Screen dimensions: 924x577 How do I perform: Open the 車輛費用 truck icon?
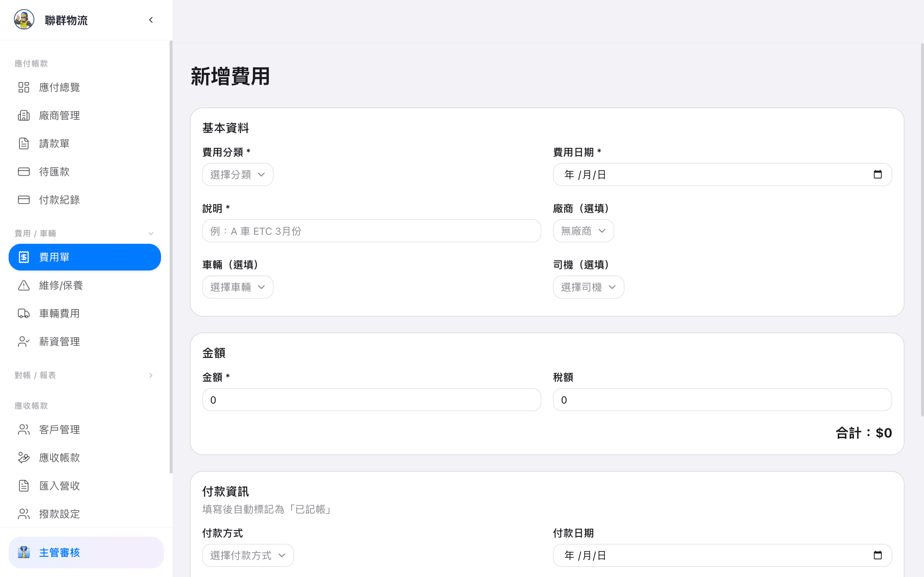pyautogui.click(x=24, y=313)
